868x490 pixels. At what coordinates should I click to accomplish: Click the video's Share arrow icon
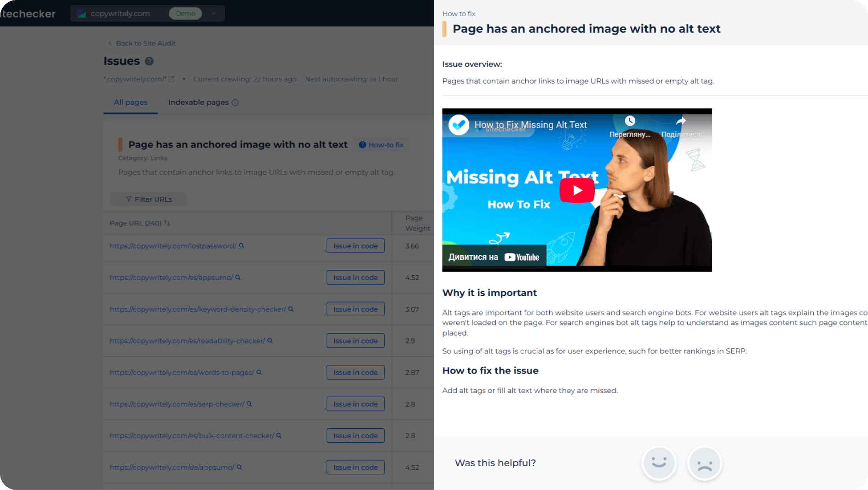pos(681,121)
